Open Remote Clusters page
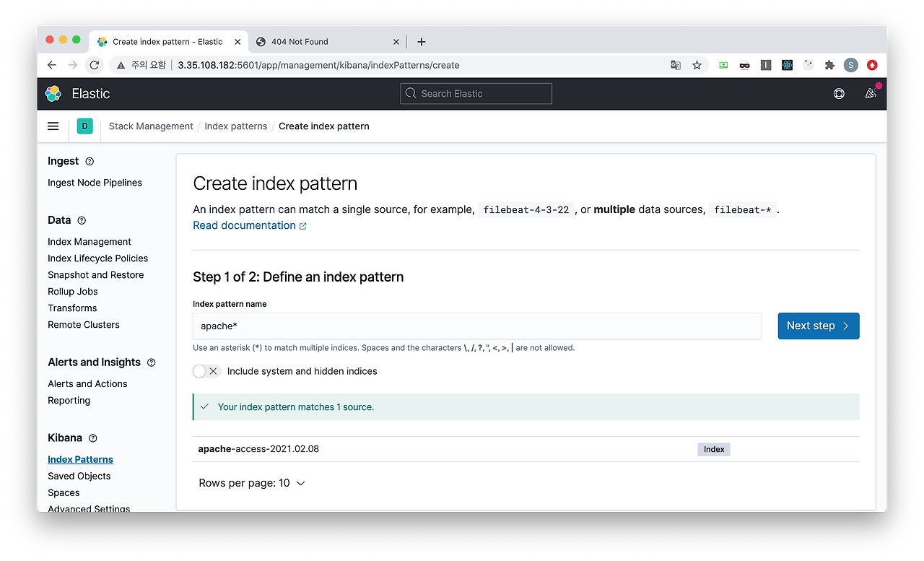The width and height of the screenshot is (924, 561). pyautogui.click(x=84, y=325)
